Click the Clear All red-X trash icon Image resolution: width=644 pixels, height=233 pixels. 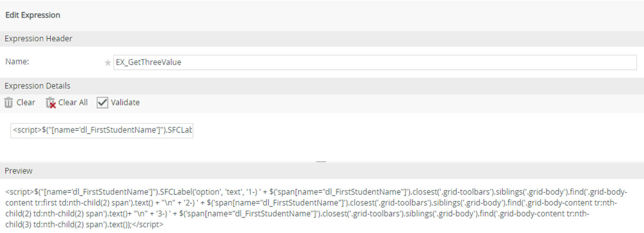51,103
